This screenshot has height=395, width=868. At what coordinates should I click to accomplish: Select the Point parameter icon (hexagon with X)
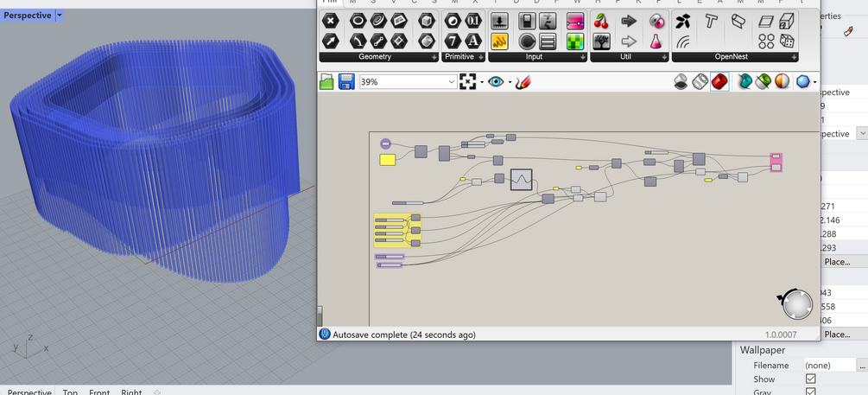pos(331,22)
